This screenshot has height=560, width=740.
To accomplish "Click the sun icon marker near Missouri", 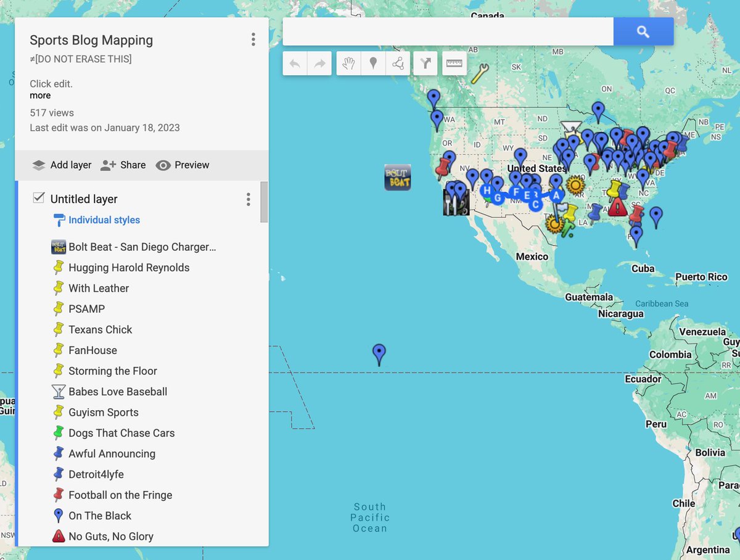I will click(x=575, y=184).
